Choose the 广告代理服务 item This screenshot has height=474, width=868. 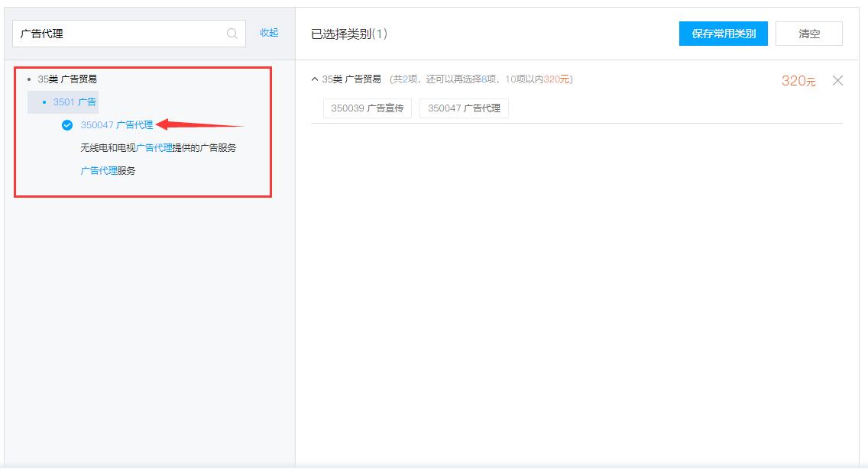pos(108,171)
